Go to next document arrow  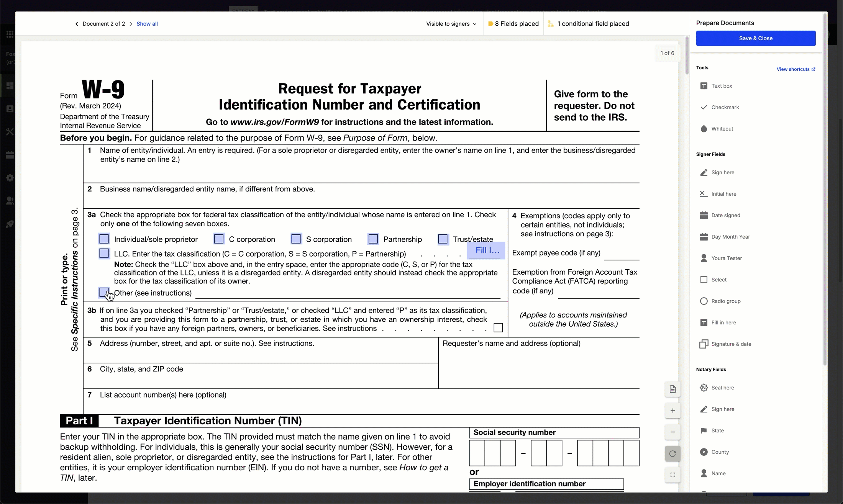[131, 24]
